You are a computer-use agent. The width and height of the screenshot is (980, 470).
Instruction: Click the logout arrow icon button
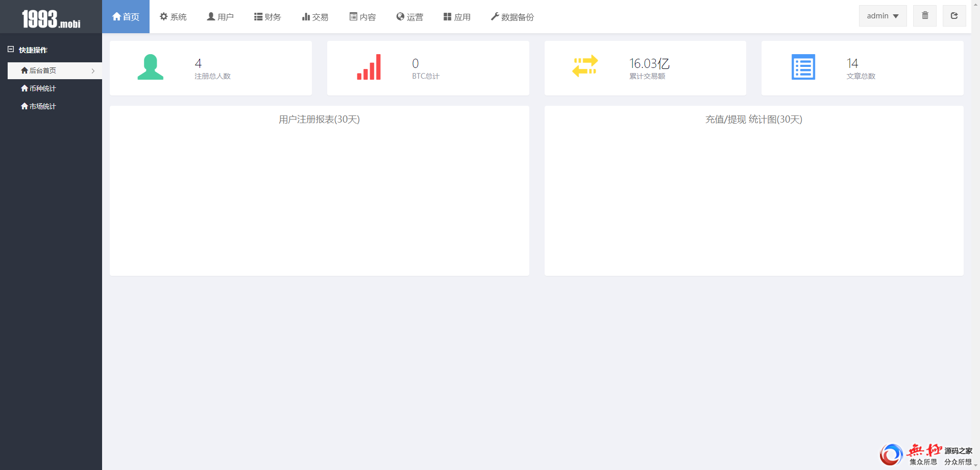click(x=954, y=16)
